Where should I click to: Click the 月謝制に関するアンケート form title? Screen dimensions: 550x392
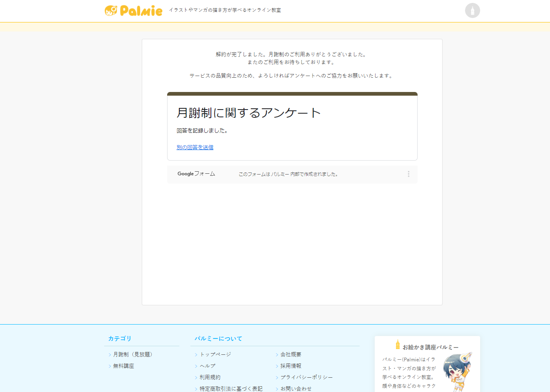248,113
